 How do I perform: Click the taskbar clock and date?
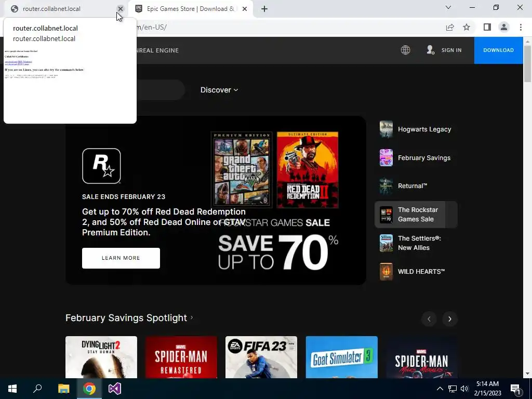487,389
